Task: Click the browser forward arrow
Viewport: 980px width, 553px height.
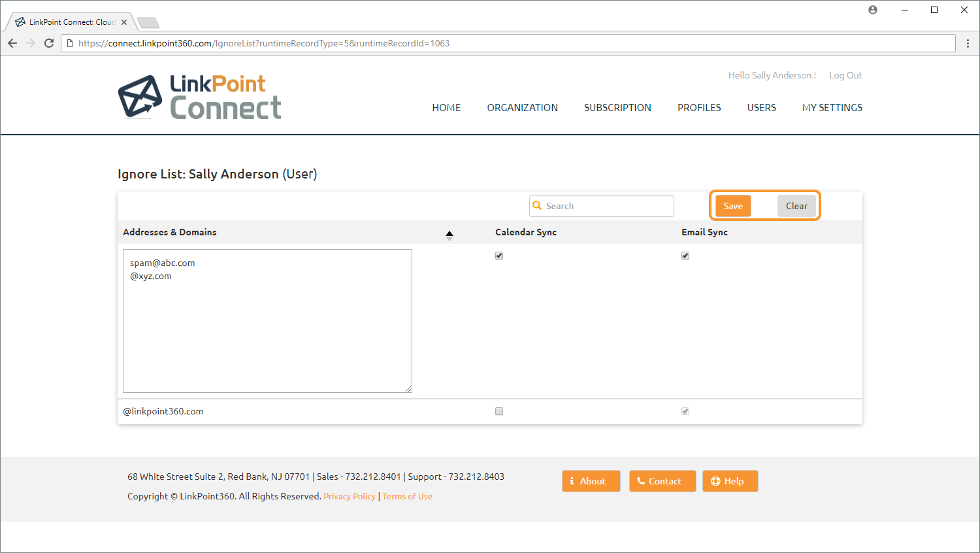Action: [31, 43]
